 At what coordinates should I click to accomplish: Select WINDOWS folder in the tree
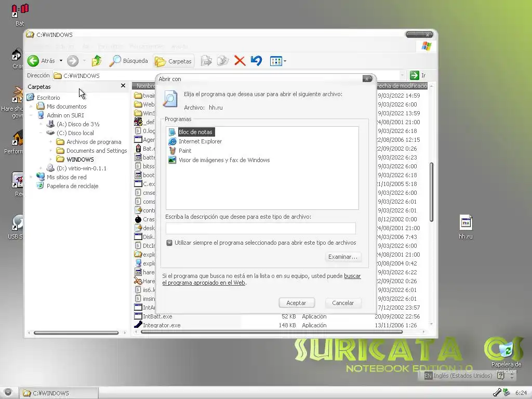[80, 159]
